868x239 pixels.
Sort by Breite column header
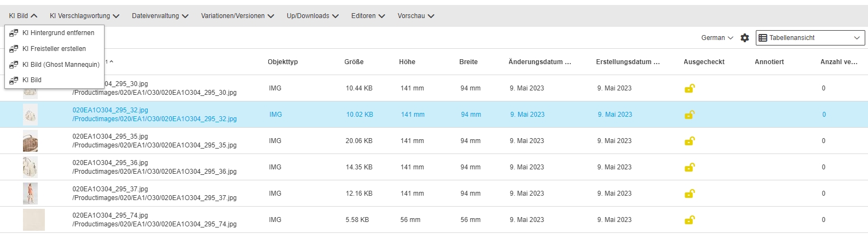point(468,62)
